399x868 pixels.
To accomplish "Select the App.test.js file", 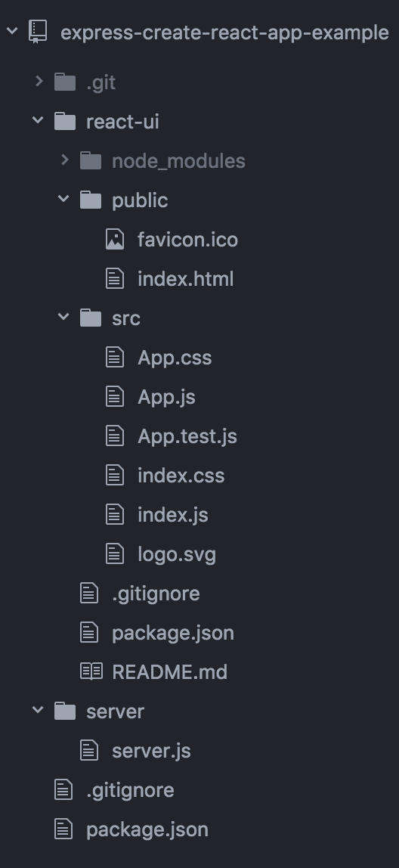I will pos(187,436).
